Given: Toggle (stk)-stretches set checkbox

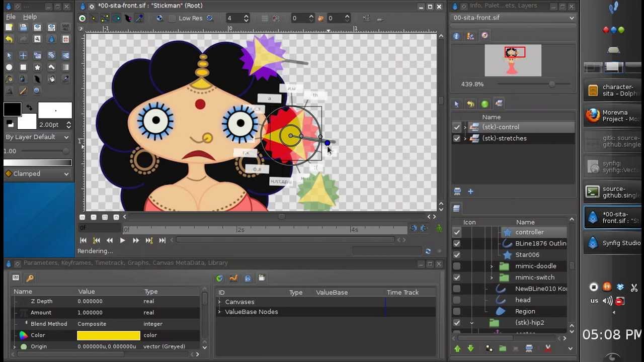Looking at the screenshot, I should click(x=457, y=138).
